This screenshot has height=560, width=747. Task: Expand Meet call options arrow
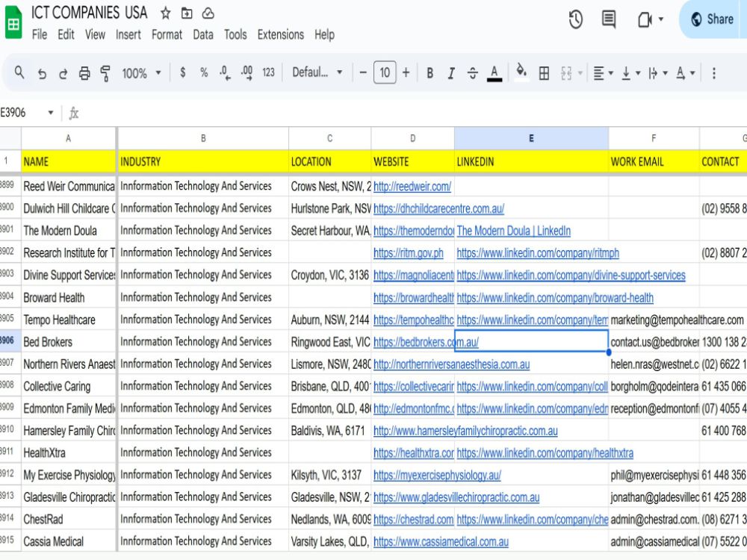click(x=661, y=19)
